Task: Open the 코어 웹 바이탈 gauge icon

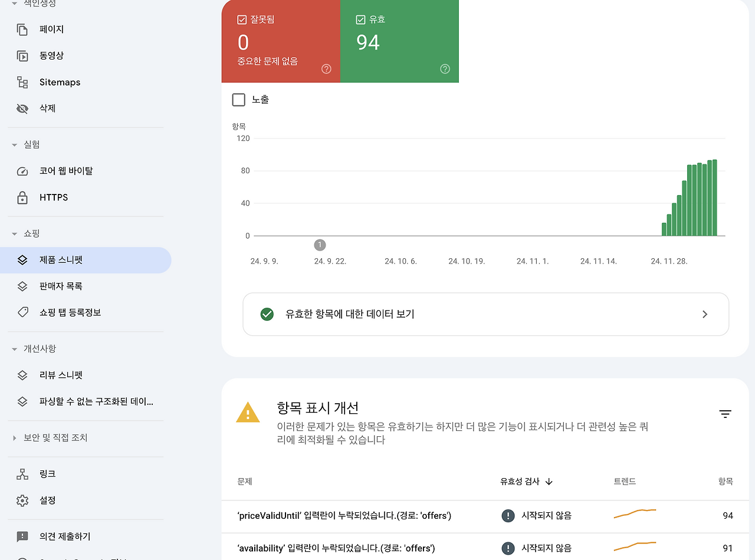Action: (22, 171)
